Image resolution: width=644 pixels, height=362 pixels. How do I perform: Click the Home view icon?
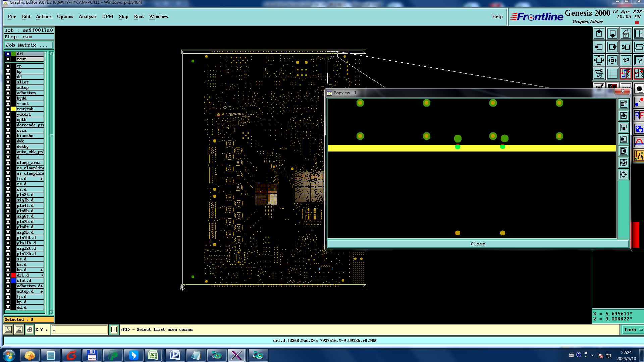point(626,34)
